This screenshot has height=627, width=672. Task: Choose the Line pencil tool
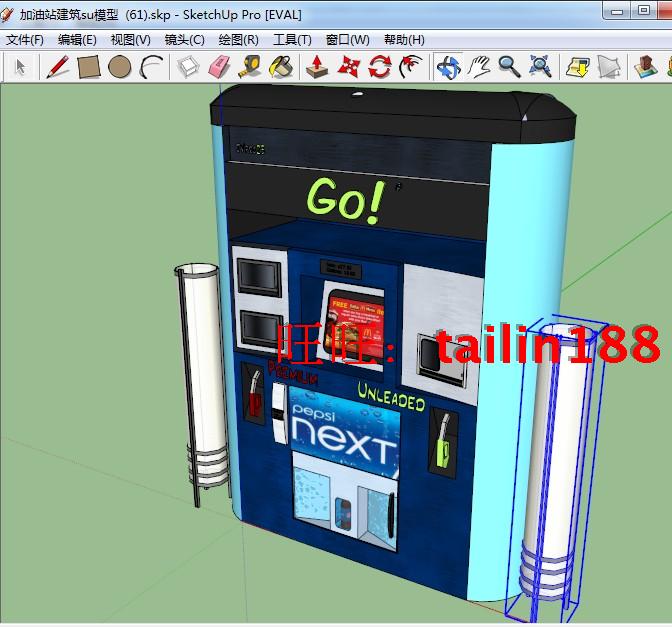pyautogui.click(x=57, y=67)
